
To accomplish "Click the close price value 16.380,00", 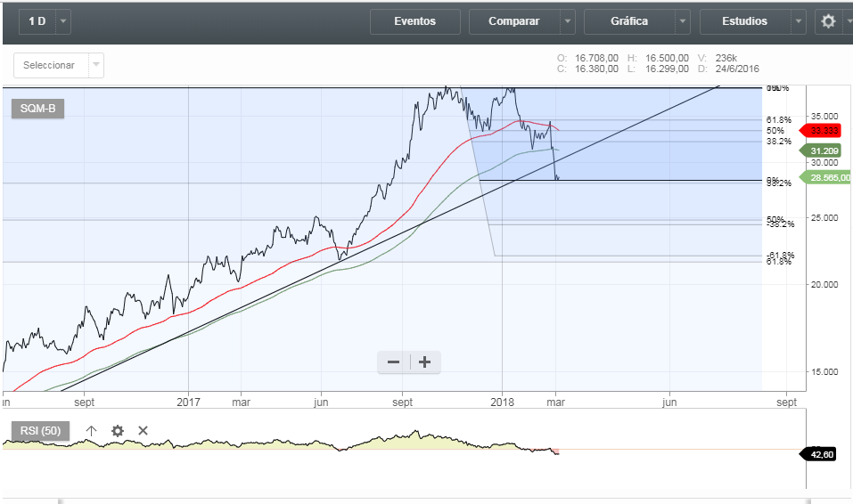I will (x=597, y=69).
